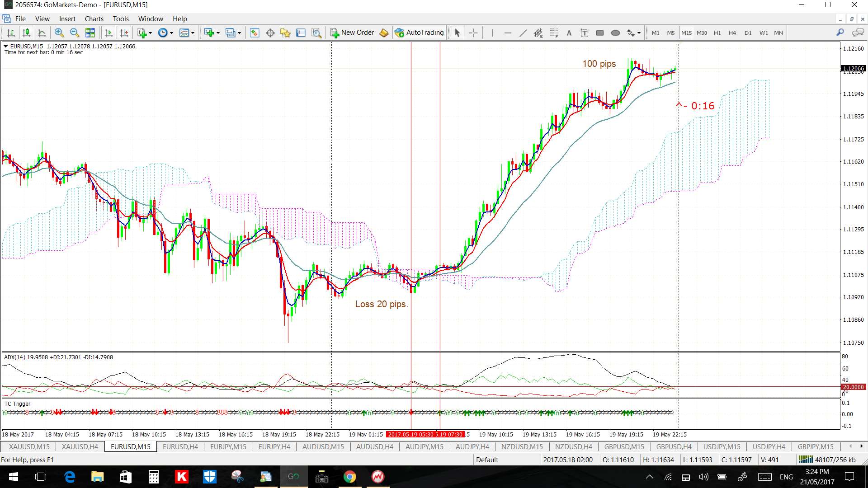Select the ellipse shape tool
The image size is (868, 488).
615,33
